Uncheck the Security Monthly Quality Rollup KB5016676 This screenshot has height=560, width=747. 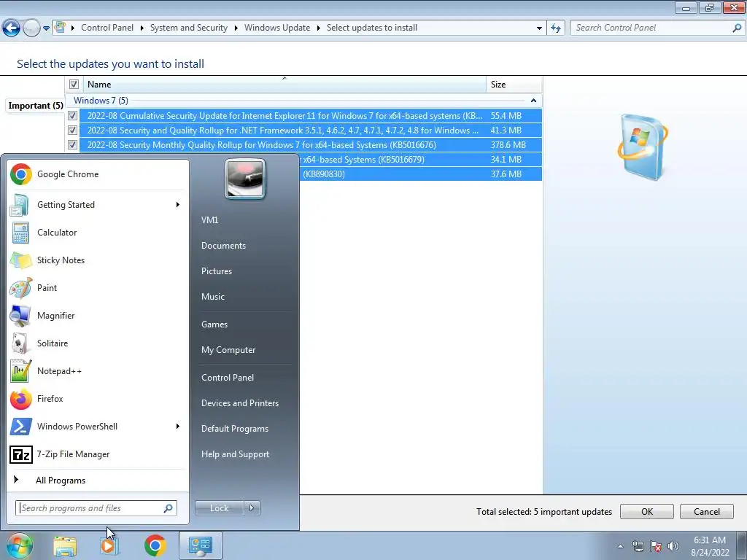coord(72,145)
